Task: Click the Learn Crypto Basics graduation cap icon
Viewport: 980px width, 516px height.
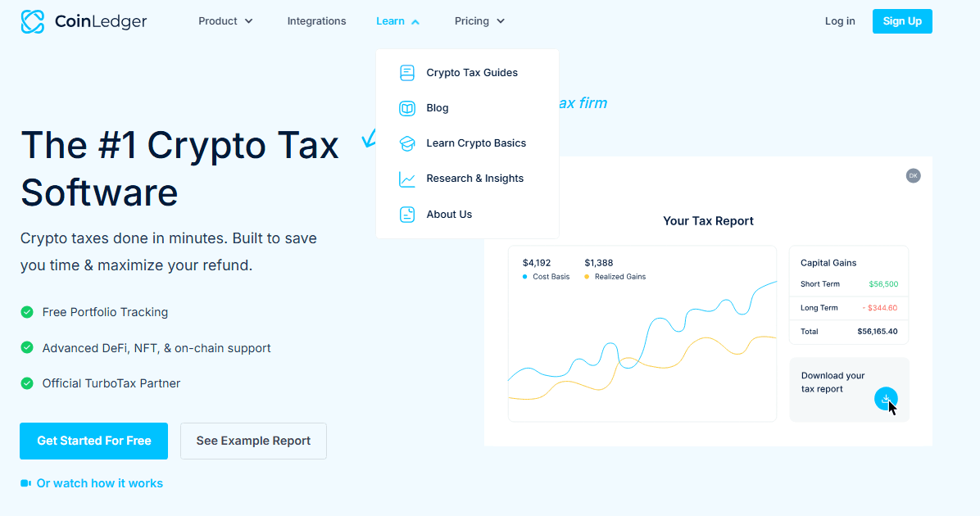Action: 407,143
